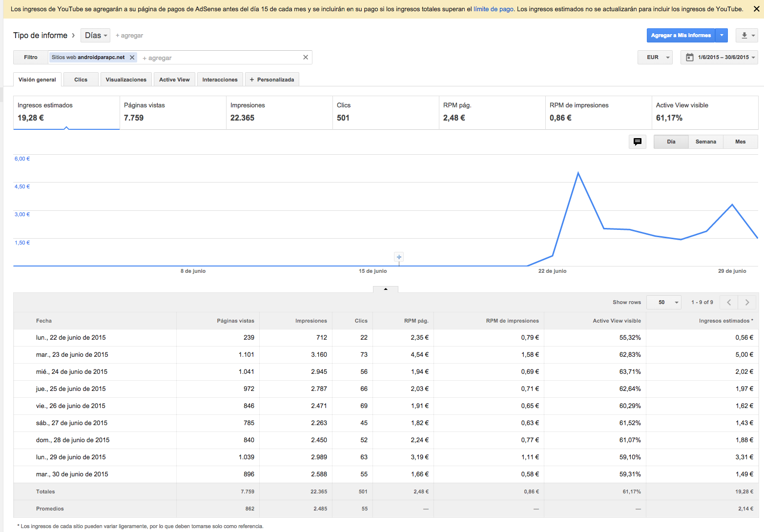The width and height of the screenshot is (764, 532).
Task: Click the calendar icon in the date picker
Action: (x=690, y=57)
